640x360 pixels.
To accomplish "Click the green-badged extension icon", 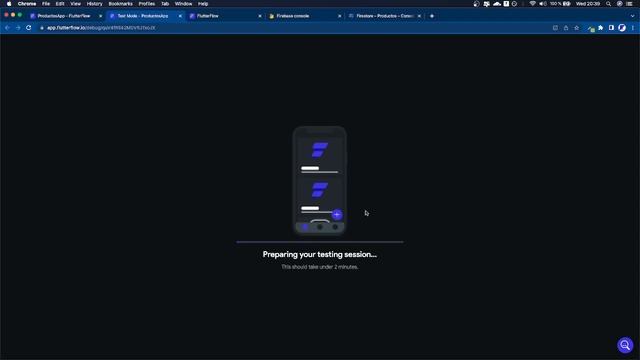I will 591,28.
